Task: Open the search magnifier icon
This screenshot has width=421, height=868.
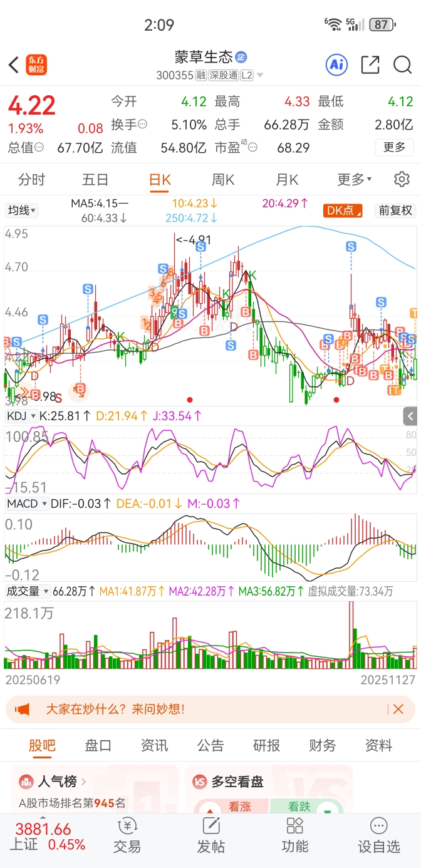Action: pos(402,65)
